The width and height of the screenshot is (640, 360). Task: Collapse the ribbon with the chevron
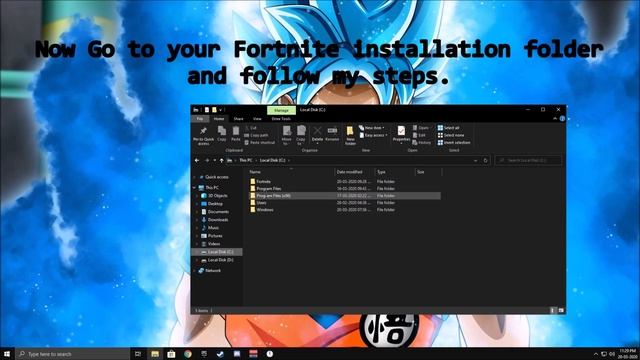coord(555,119)
